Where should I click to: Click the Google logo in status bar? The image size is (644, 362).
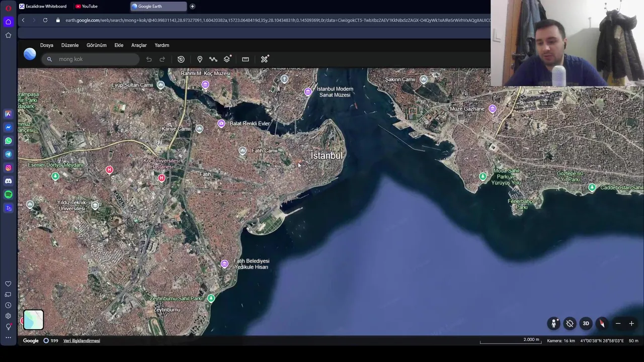[x=31, y=341]
